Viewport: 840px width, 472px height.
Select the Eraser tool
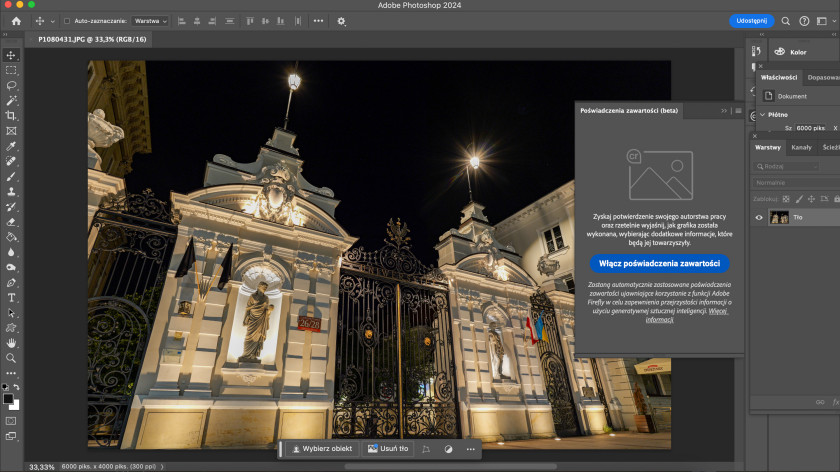(x=11, y=222)
